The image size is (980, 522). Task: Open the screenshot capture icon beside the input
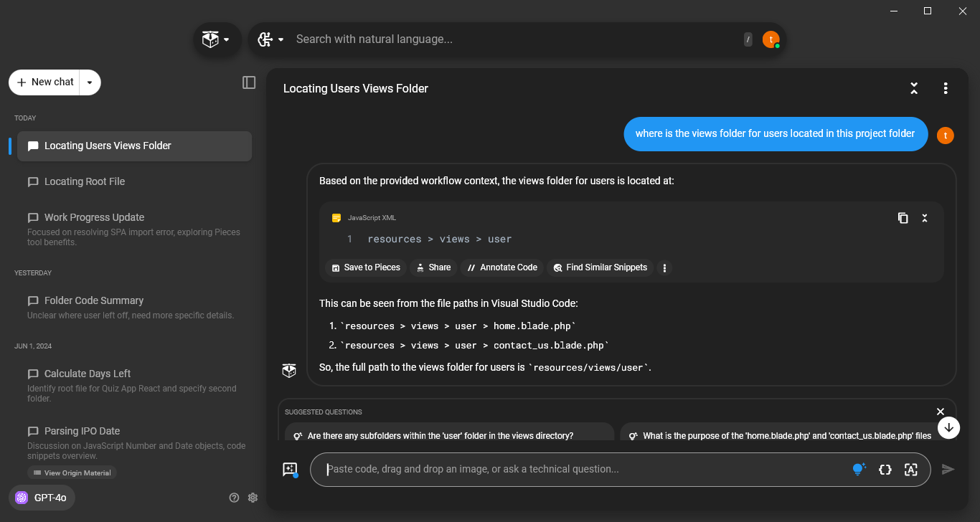point(290,469)
